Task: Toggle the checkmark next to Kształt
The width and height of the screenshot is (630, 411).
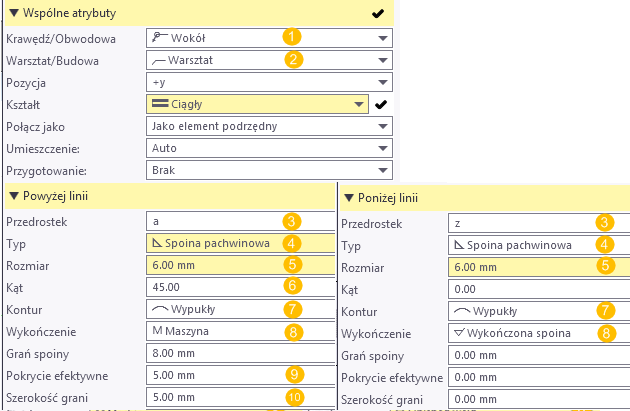Action: click(x=381, y=104)
